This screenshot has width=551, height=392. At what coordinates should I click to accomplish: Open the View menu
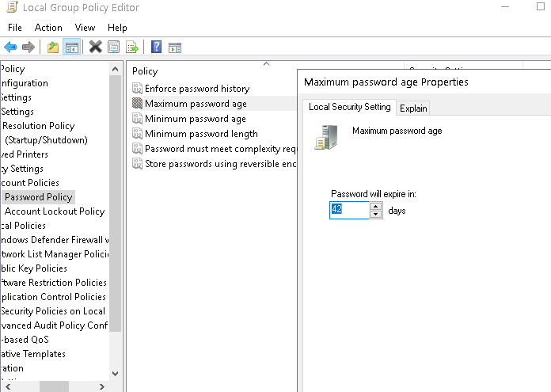tap(85, 28)
